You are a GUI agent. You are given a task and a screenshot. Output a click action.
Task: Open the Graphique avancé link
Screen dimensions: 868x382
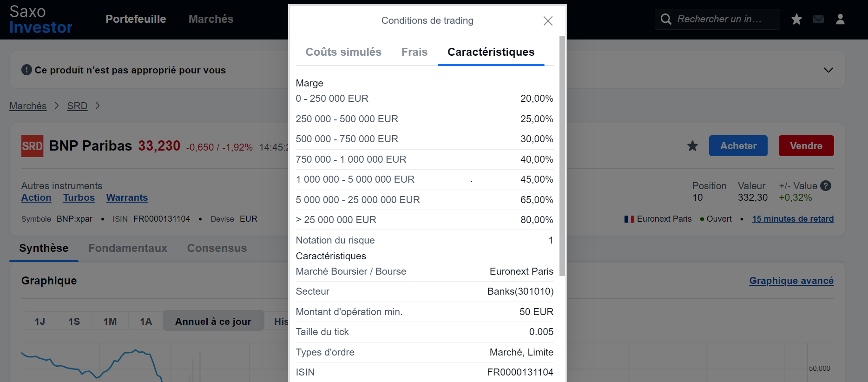click(791, 281)
